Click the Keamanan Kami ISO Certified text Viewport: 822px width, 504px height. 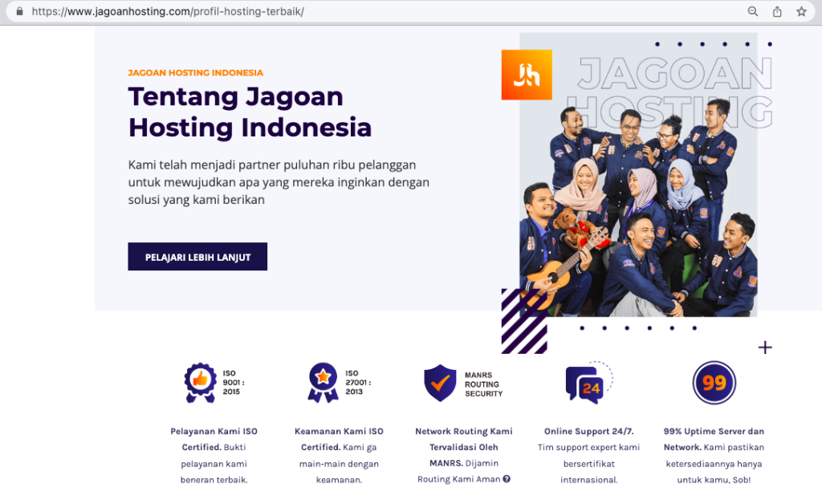tap(339, 439)
